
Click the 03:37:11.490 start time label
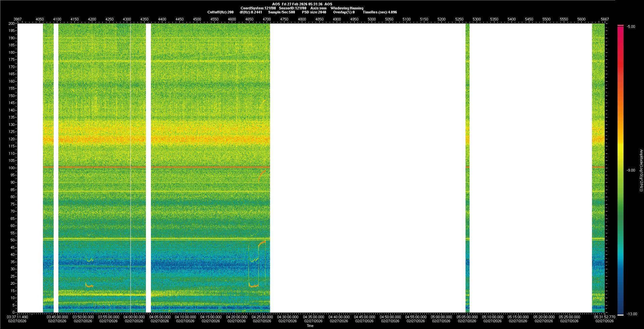pyautogui.click(x=18, y=317)
